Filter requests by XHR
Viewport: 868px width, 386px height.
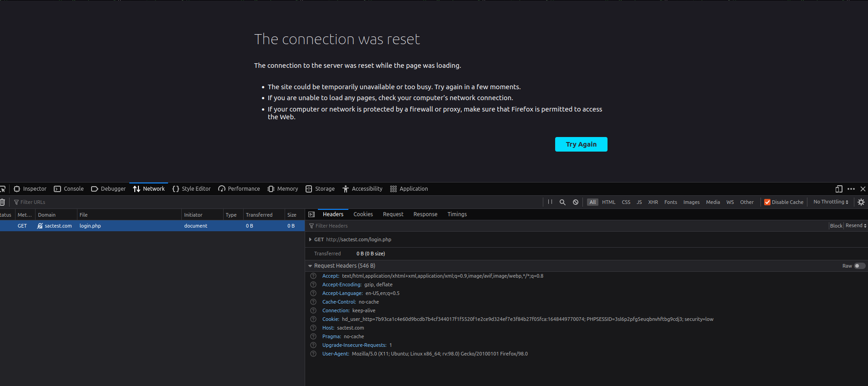coord(653,202)
